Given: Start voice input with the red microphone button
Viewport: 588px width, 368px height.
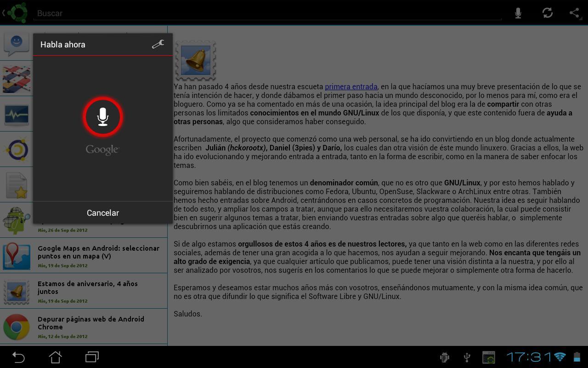Looking at the screenshot, I should tap(102, 117).
